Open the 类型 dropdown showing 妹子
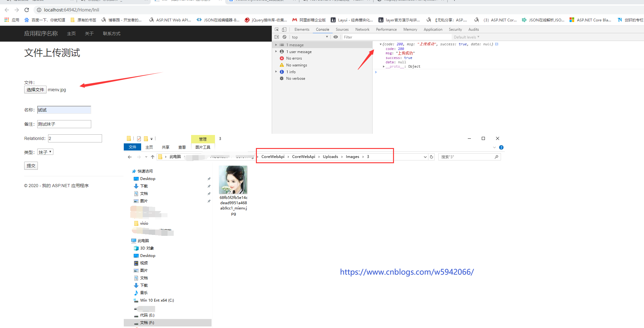This screenshot has width=644, height=328. click(45, 152)
